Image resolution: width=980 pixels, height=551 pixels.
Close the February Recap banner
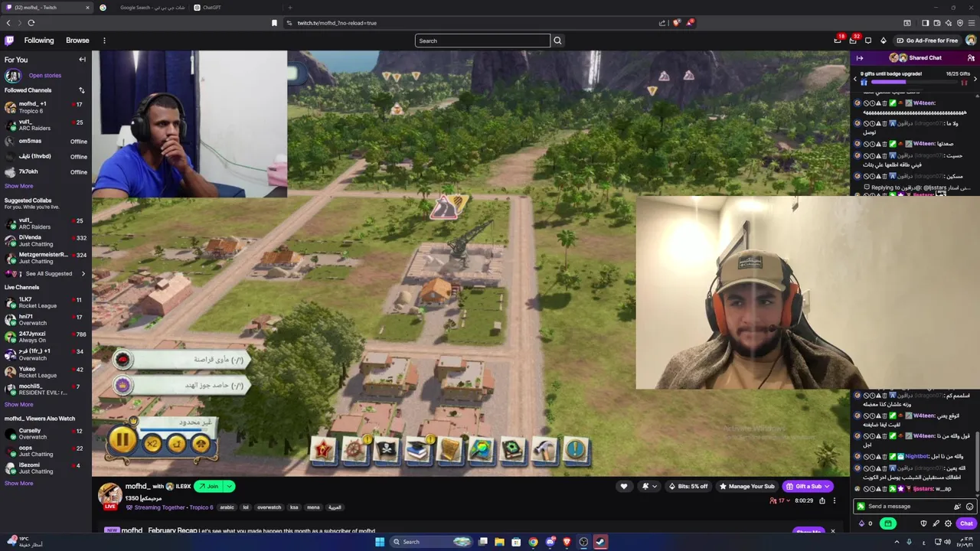coord(833,531)
